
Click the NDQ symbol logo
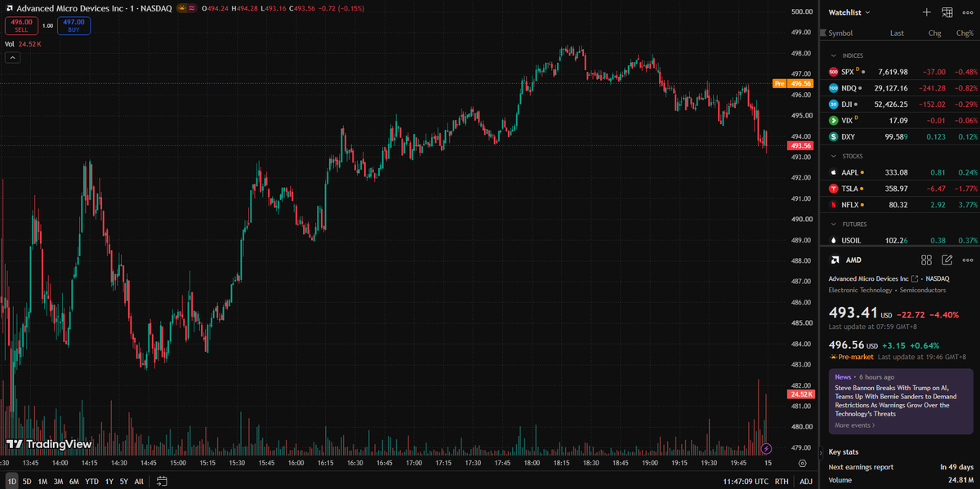click(x=833, y=88)
